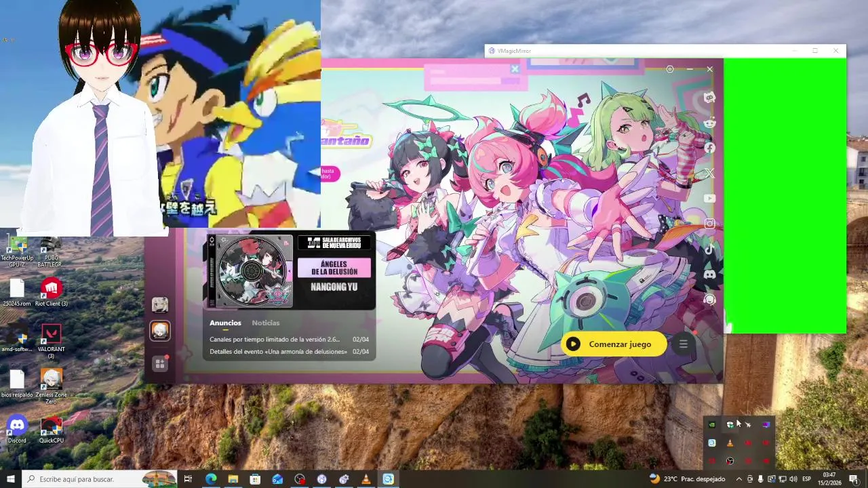
Task: Open the Reddit link in launcher sidebar
Action: [709, 123]
